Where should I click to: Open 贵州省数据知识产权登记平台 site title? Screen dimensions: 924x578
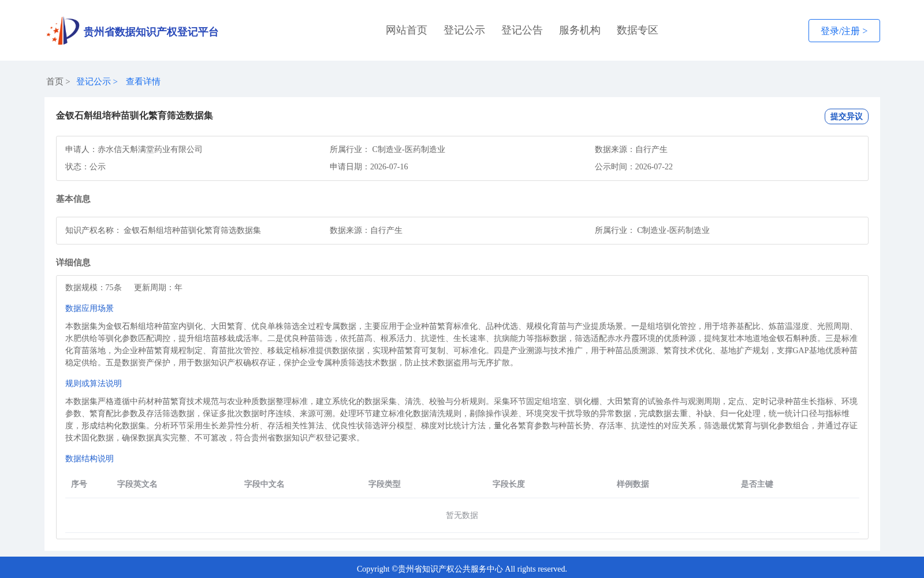[x=151, y=32]
